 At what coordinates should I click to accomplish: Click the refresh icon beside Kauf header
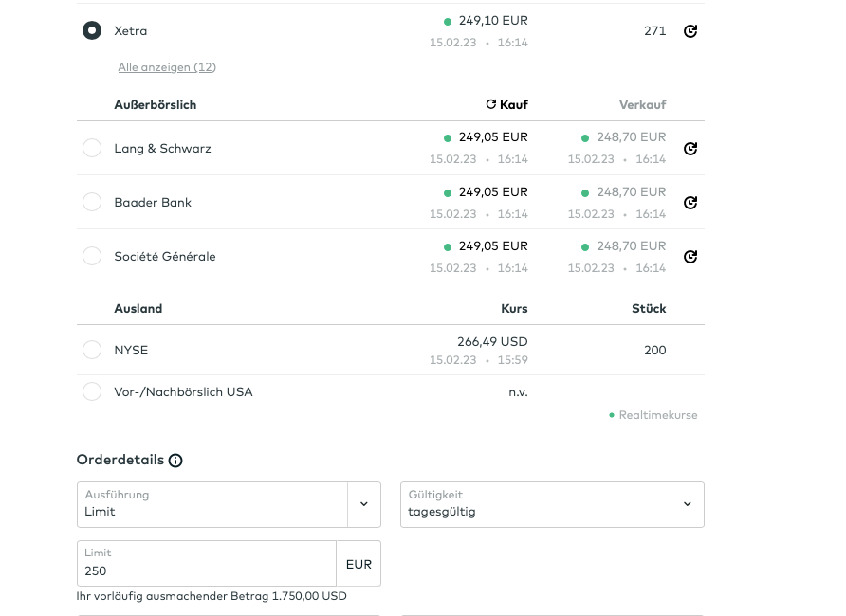point(490,105)
